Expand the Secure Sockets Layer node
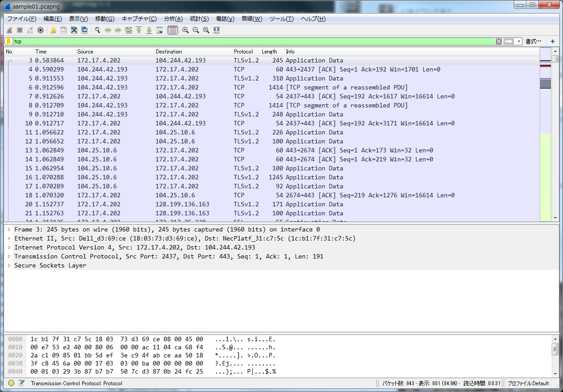 click(9, 265)
